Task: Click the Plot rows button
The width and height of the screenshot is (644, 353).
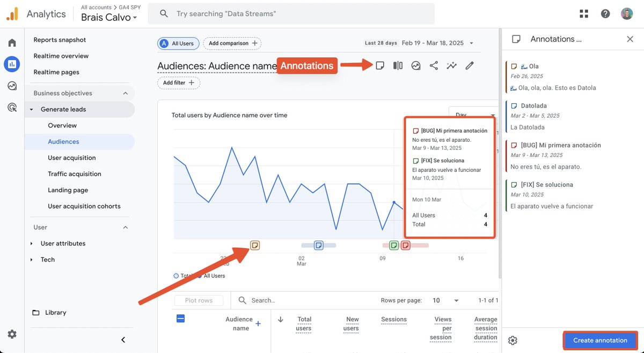Action: (199, 300)
